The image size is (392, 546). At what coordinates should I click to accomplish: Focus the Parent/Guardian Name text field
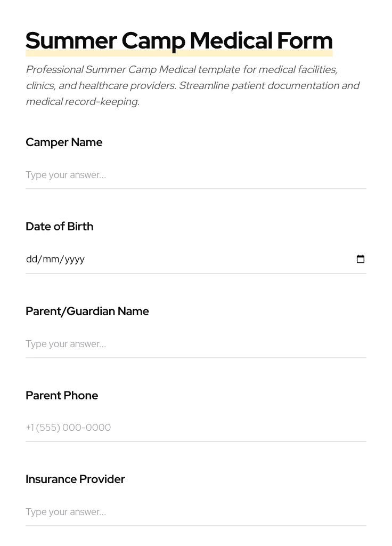[x=195, y=344]
